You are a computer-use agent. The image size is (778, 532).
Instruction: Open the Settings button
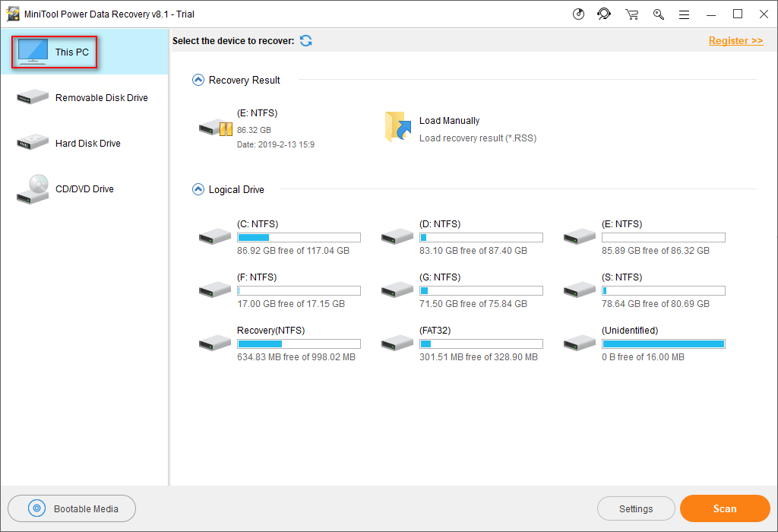636,508
